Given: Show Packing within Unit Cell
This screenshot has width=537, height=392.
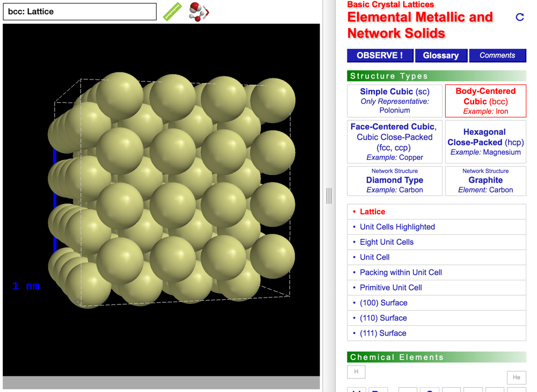Looking at the screenshot, I should 401,272.
